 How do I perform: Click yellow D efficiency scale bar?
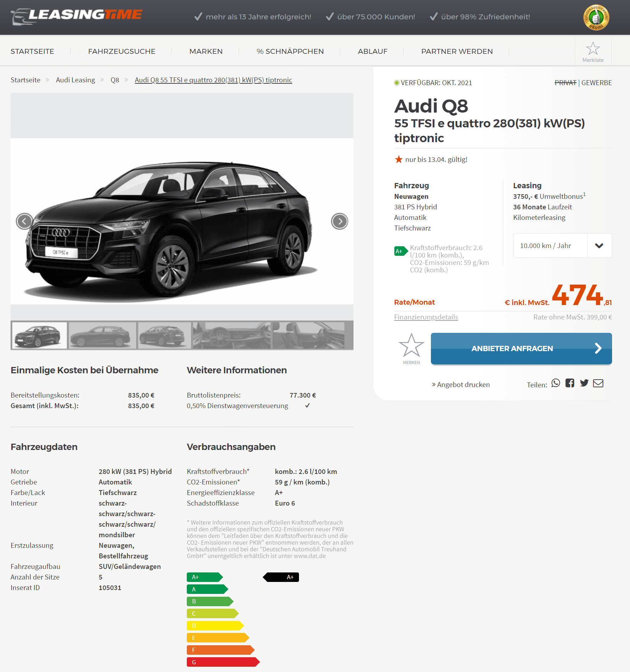point(215,626)
